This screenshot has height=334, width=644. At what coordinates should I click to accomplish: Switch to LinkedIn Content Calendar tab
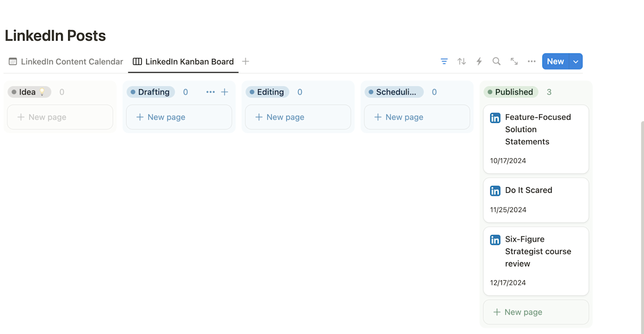66,61
